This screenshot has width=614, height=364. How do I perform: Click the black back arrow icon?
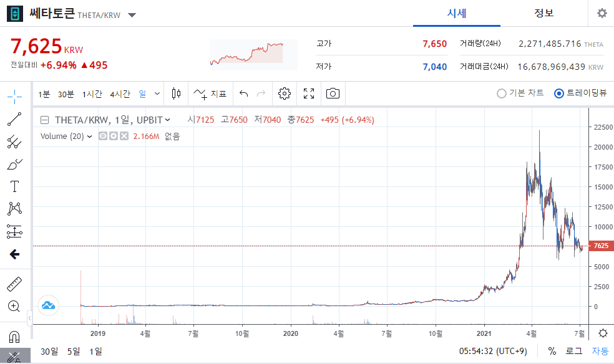point(14,254)
